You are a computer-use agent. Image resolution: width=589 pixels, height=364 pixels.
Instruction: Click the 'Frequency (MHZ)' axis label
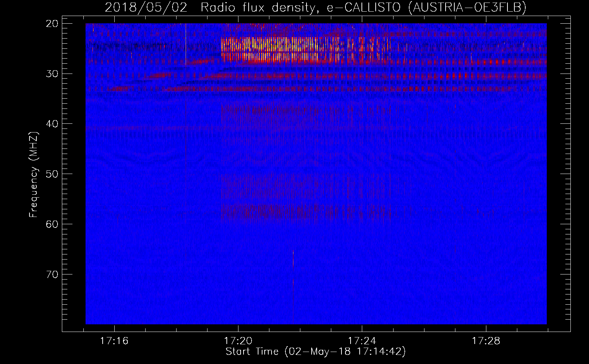point(33,175)
